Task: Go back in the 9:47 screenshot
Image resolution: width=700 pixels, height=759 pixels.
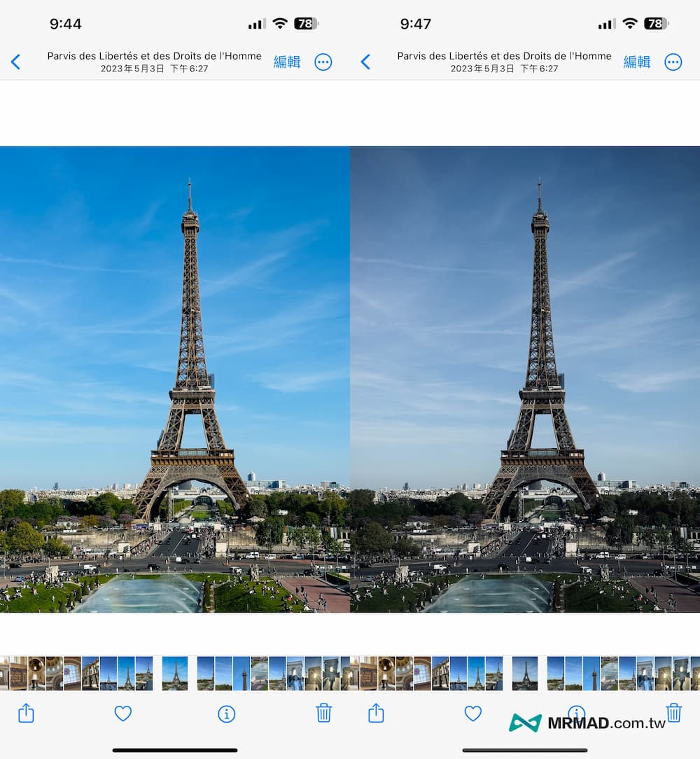Action: click(365, 62)
